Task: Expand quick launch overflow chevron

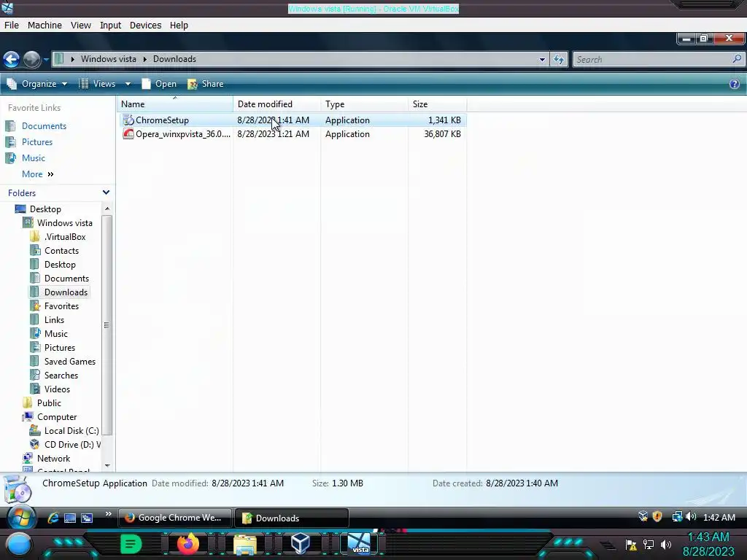Action: 108,514
